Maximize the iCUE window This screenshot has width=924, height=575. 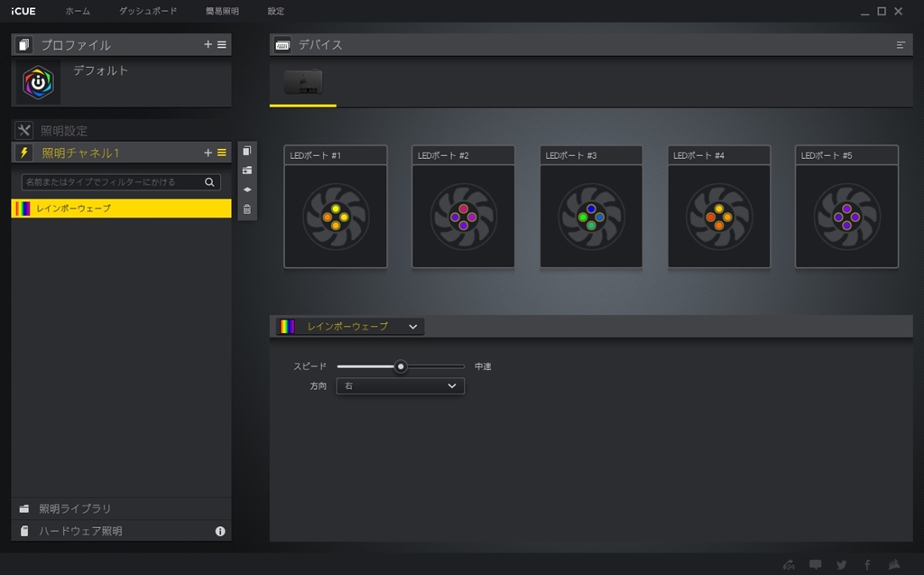[882, 11]
